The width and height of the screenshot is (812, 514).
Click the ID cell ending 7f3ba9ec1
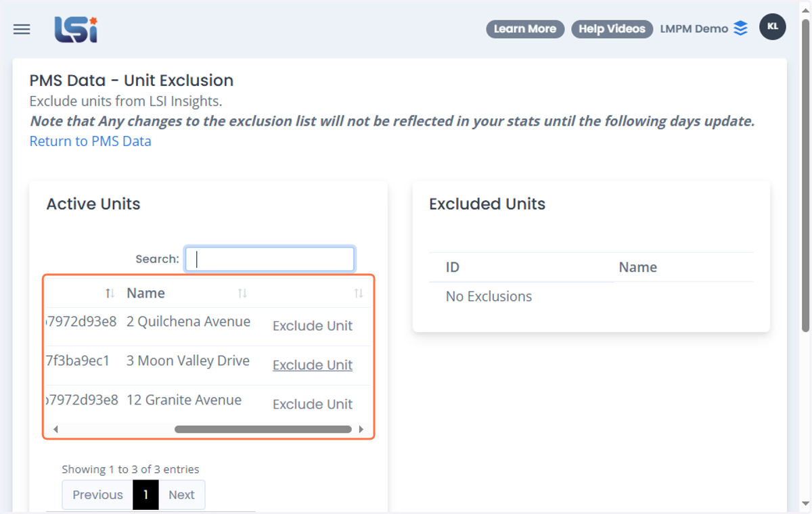(78, 361)
